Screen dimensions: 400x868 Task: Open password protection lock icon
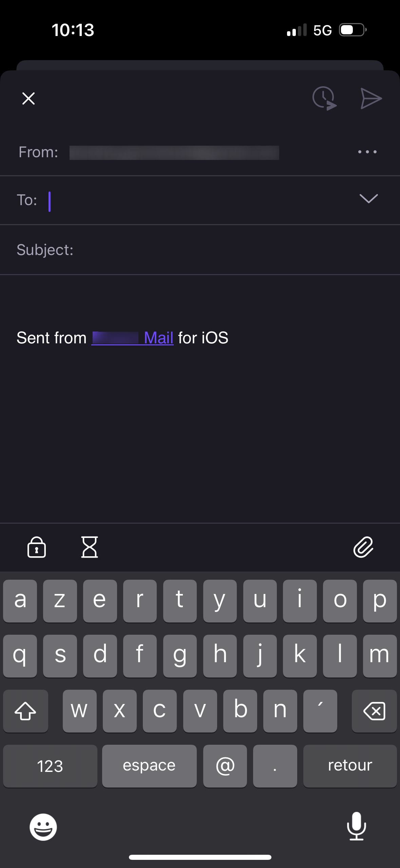(37, 547)
